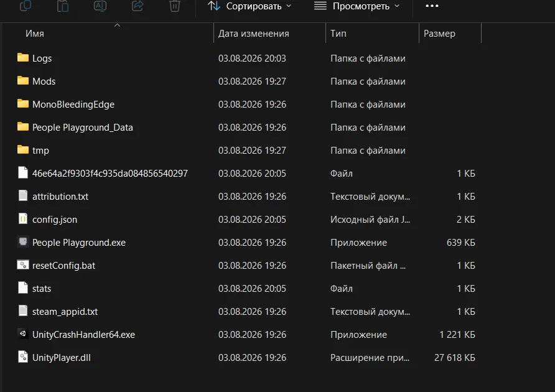This screenshot has height=392, width=555.
Task: Click the type Расширение при... of UnityPlayer.dll
Action: tap(370, 358)
